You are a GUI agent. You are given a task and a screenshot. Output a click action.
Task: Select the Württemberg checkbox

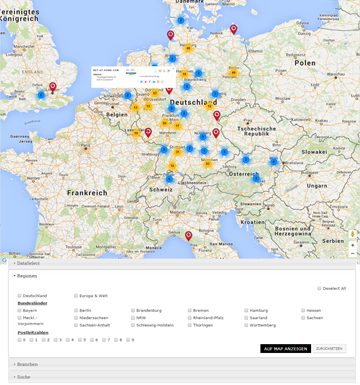[246, 325]
